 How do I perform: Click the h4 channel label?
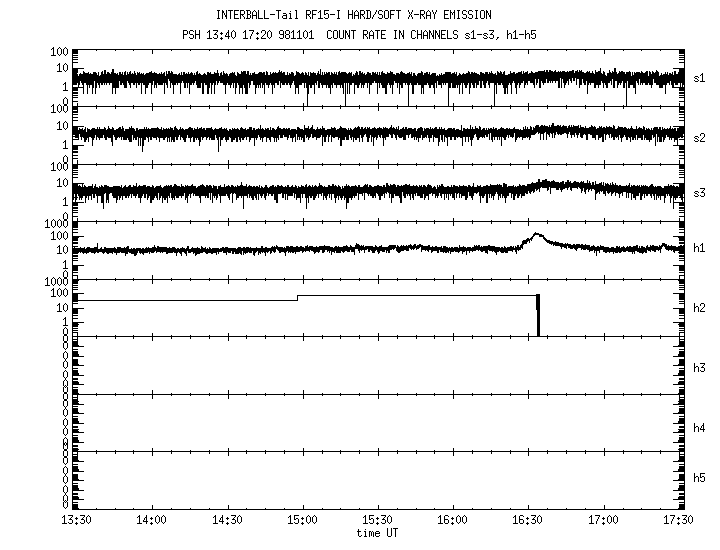point(700,428)
